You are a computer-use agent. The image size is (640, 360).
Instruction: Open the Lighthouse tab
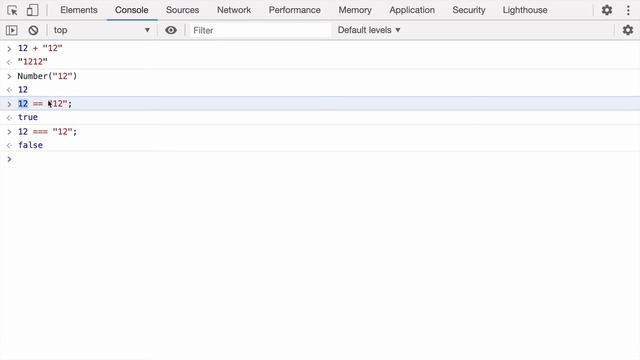(525, 10)
